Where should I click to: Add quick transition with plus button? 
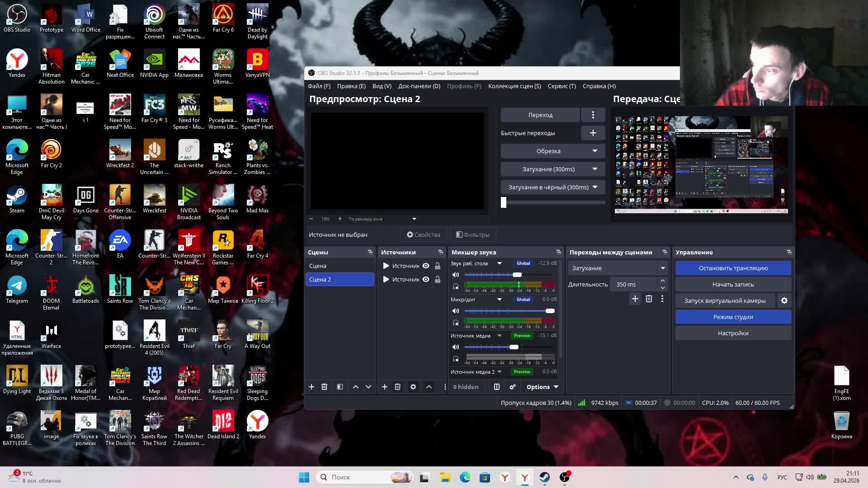pos(593,133)
